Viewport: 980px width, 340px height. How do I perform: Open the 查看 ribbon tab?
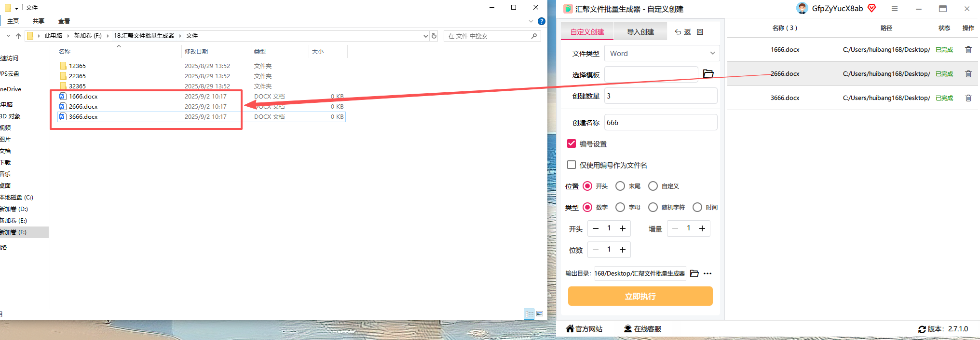pos(64,21)
